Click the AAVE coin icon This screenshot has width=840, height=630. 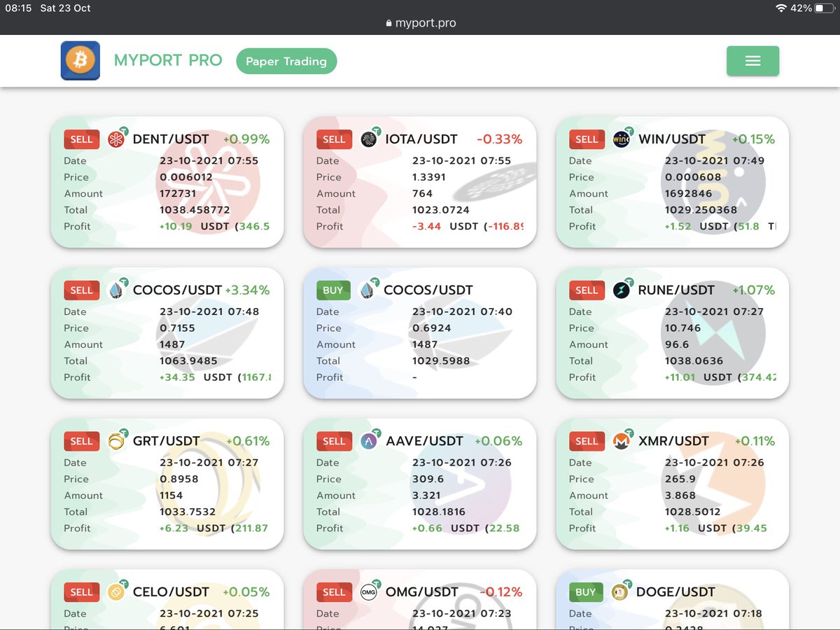(369, 441)
